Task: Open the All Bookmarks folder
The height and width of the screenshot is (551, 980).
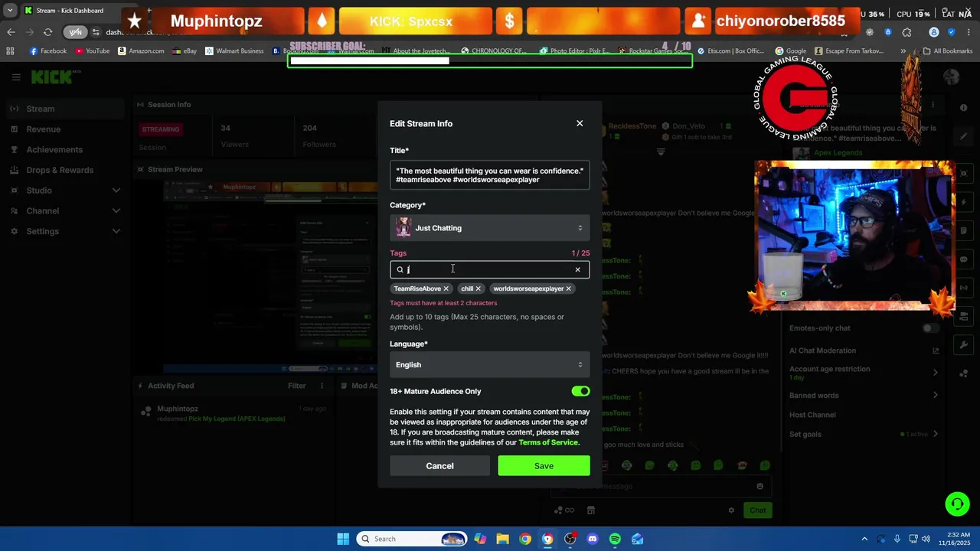Action: (x=947, y=51)
